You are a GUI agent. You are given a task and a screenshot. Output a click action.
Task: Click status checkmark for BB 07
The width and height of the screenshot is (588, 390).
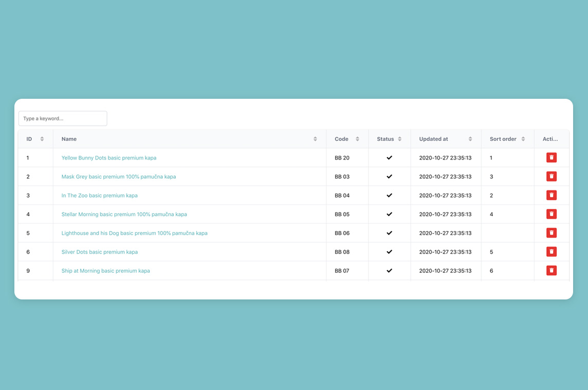pyautogui.click(x=389, y=270)
